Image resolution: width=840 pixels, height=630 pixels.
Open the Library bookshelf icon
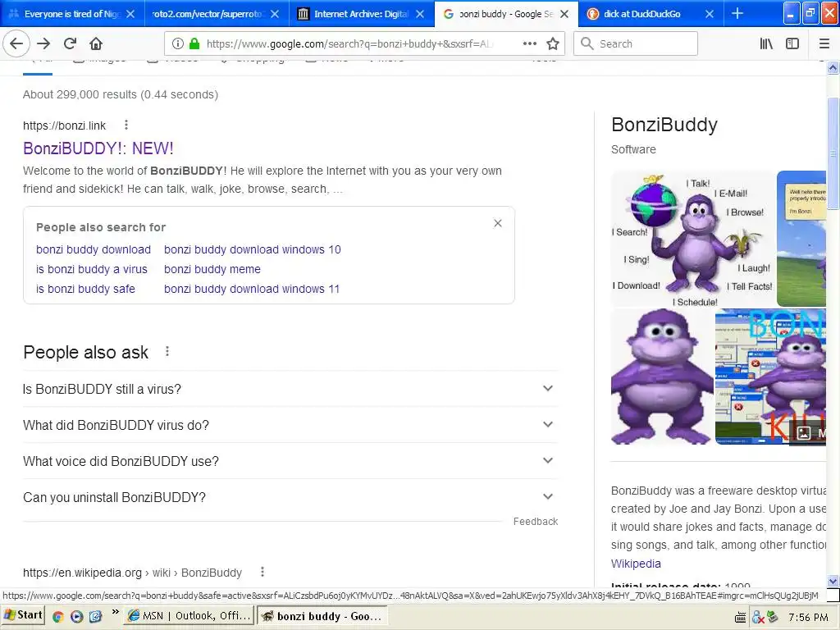pyautogui.click(x=767, y=43)
